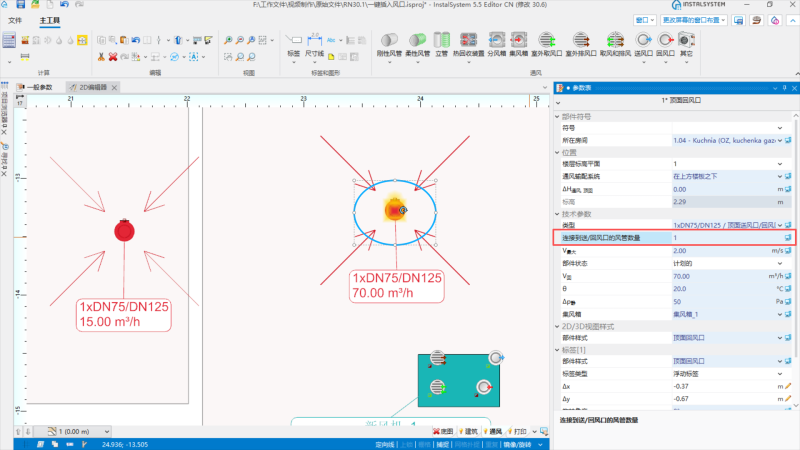
Task: Select the 立管 riser tool
Action: (441, 44)
